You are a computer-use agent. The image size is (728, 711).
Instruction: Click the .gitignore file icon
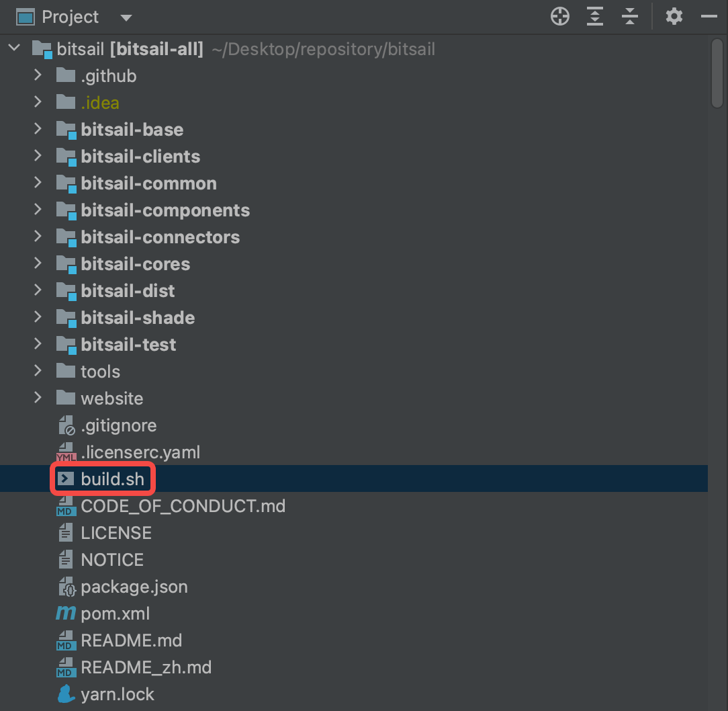click(66, 425)
